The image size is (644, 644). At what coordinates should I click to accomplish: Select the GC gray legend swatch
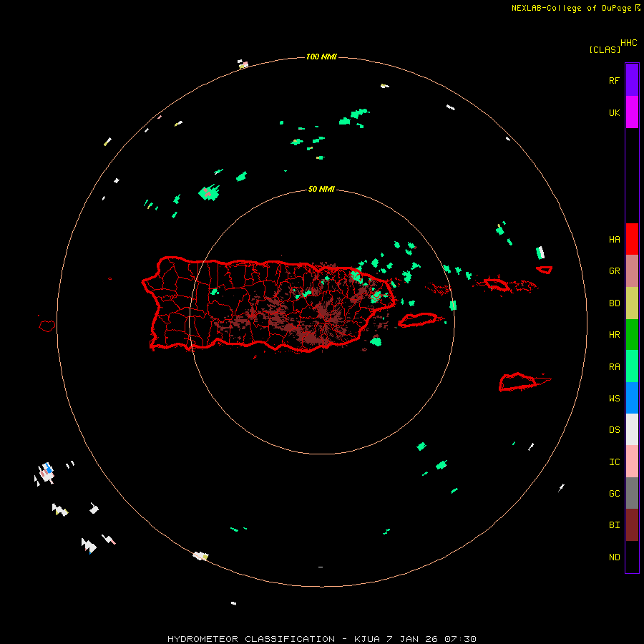pyautogui.click(x=632, y=493)
